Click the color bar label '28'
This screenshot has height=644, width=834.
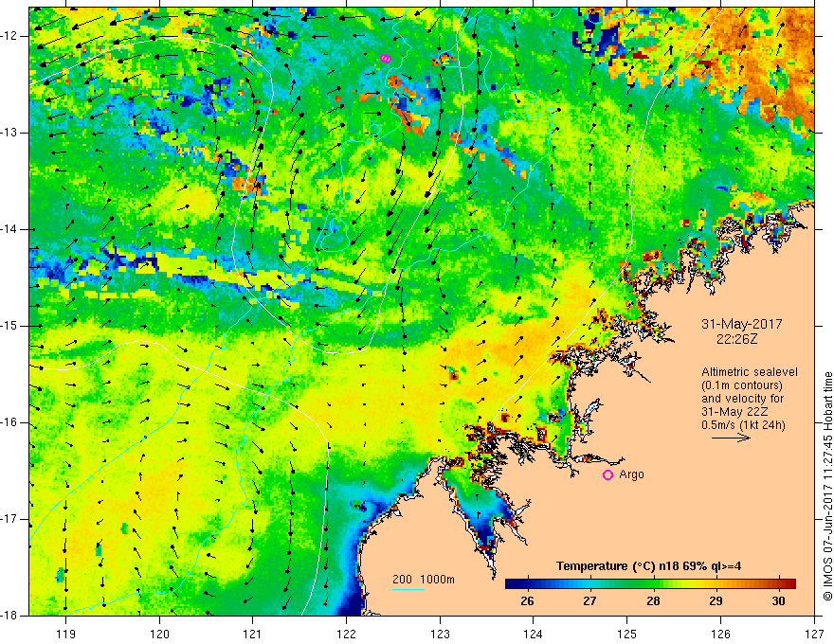[x=653, y=600]
